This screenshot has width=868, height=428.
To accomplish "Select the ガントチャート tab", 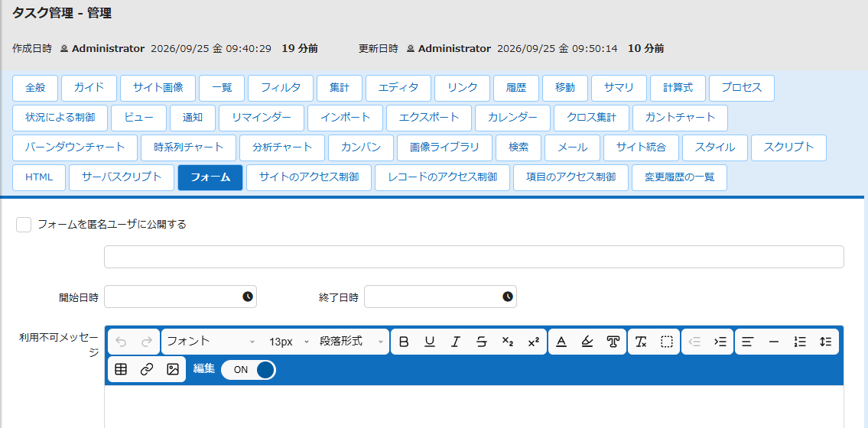I will point(680,118).
